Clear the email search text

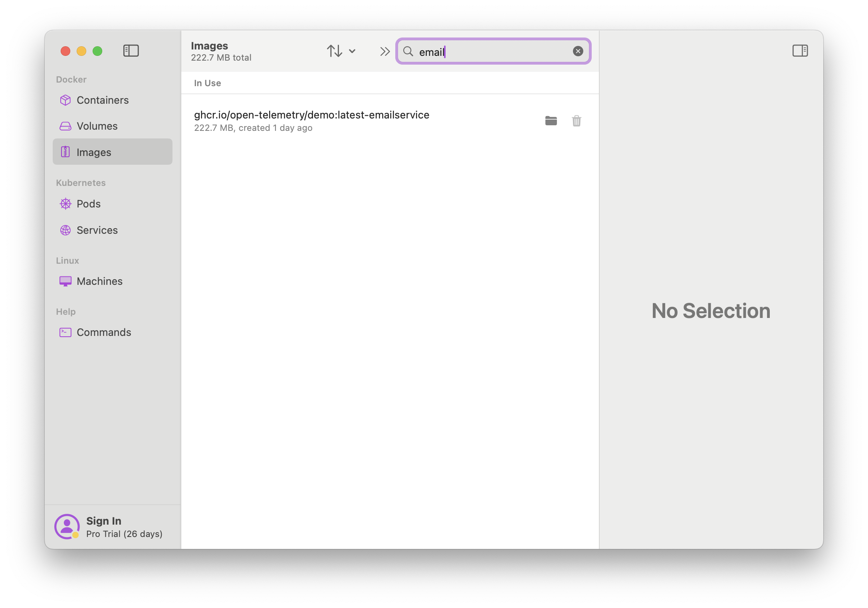[x=578, y=51]
